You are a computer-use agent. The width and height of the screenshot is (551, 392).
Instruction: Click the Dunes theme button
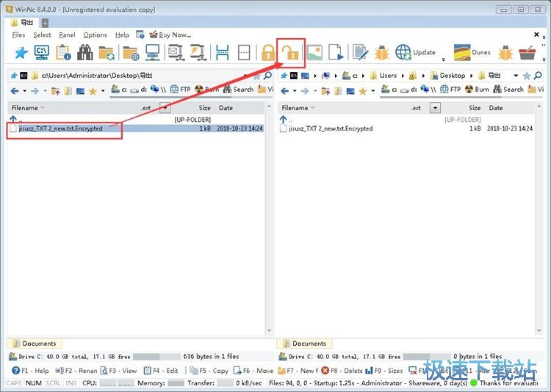point(472,52)
